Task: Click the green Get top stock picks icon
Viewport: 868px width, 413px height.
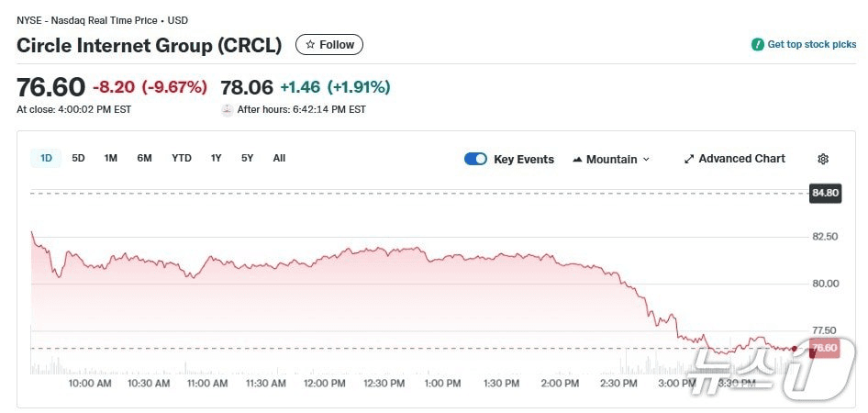Action: coord(757,44)
